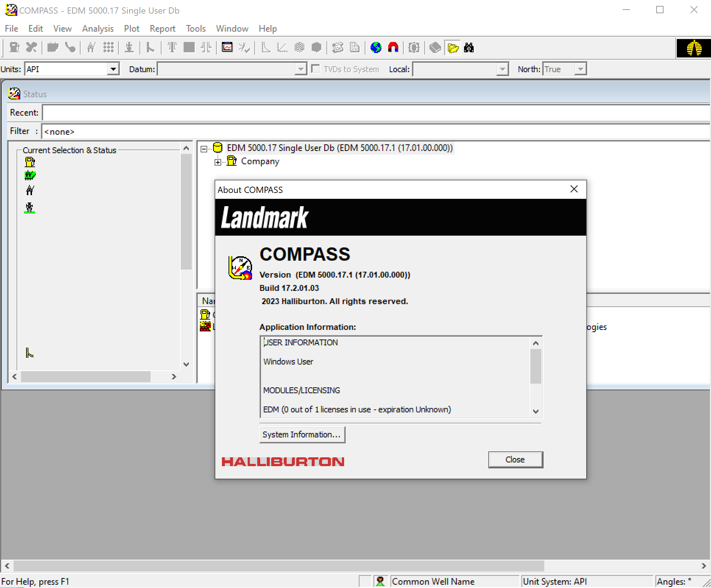Viewport: 711px width, 588px height.
Task: Collapse the EDM 5000.17 database node
Action: (204, 149)
